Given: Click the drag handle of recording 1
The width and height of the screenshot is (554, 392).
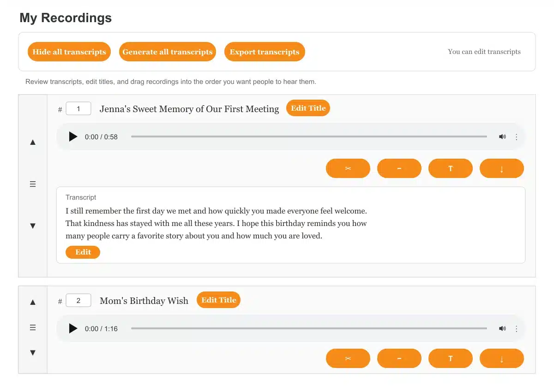Looking at the screenshot, I should pyautogui.click(x=33, y=184).
